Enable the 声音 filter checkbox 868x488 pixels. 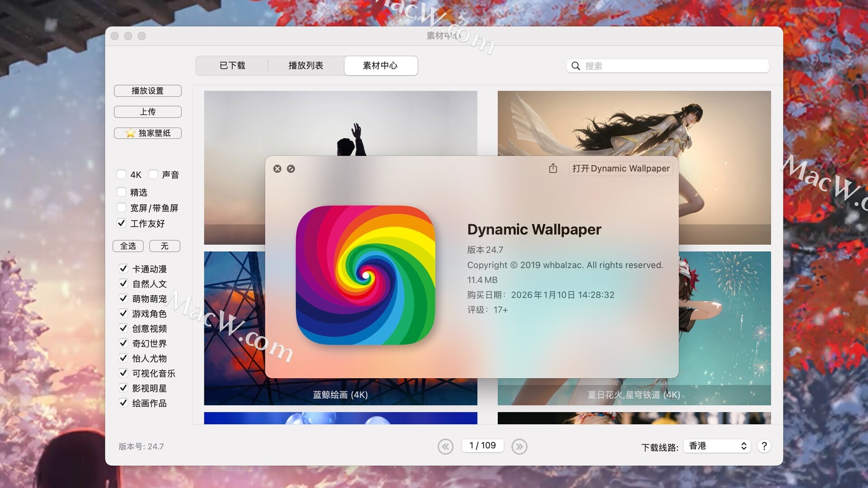[153, 174]
